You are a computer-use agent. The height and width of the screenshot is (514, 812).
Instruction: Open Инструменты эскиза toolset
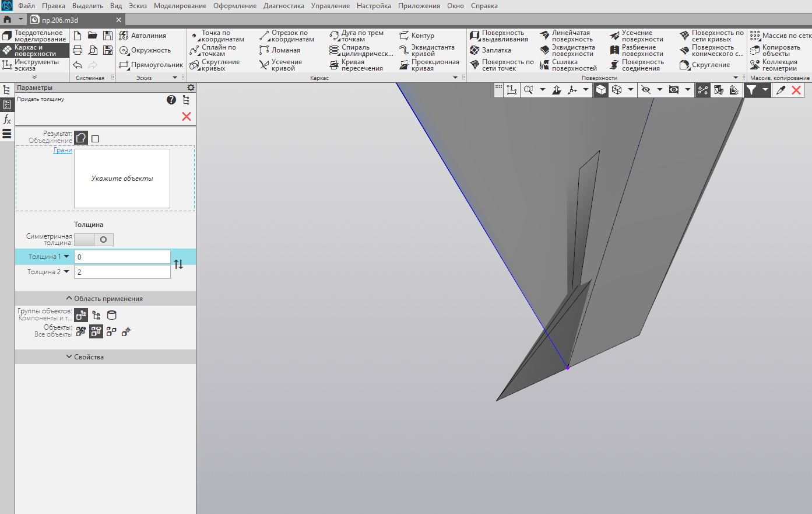[35, 65]
